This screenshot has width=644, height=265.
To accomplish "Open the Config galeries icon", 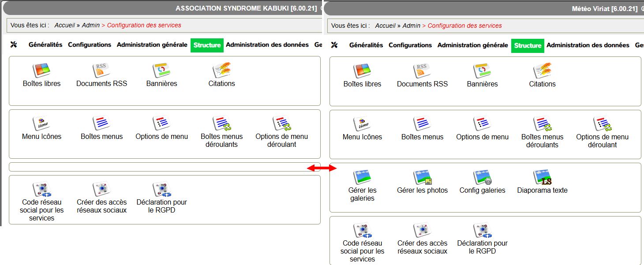I will (482, 177).
